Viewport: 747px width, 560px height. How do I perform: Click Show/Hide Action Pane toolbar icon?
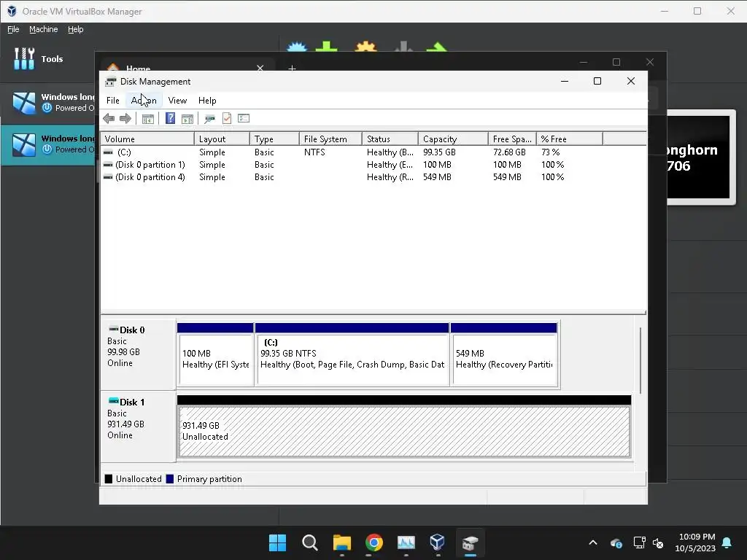(187, 119)
